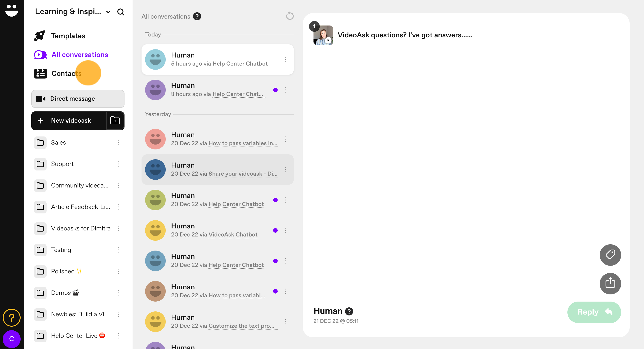Click the tag icon button
The height and width of the screenshot is (349, 644).
tap(610, 255)
